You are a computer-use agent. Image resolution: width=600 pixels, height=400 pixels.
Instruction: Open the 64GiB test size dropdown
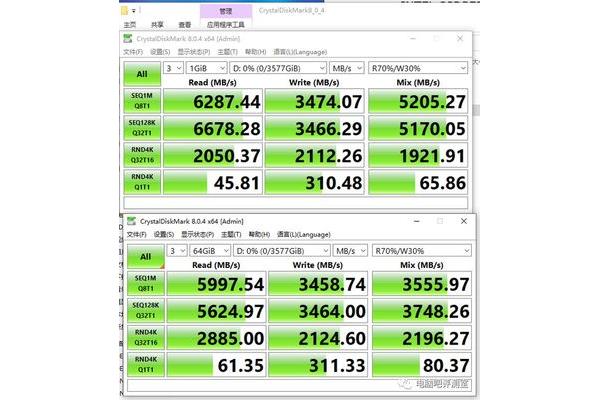pos(210,251)
